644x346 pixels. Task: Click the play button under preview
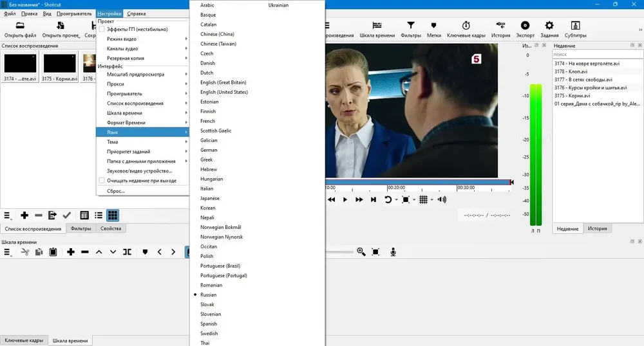(x=345, y=199)
